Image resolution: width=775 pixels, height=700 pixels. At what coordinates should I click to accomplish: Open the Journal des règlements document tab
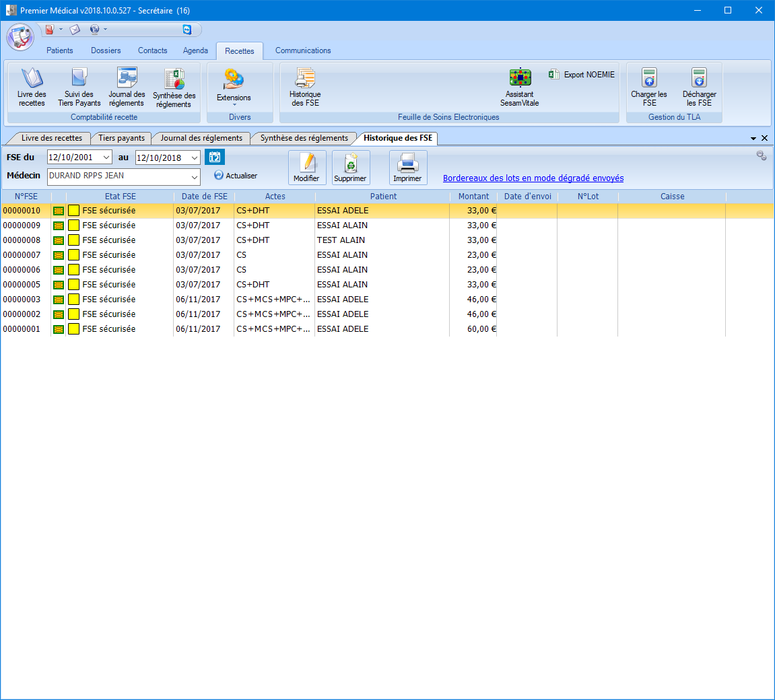coord(201,138)
